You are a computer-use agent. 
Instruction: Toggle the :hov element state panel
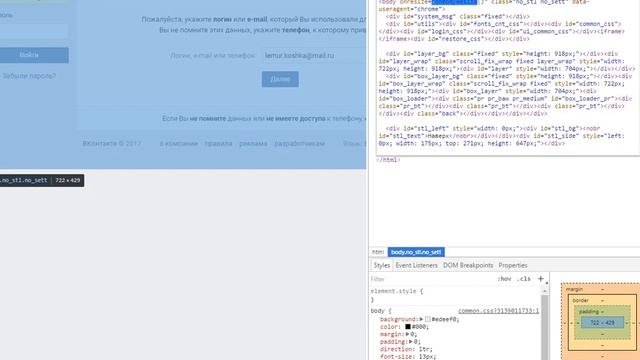tap(504, 279)
